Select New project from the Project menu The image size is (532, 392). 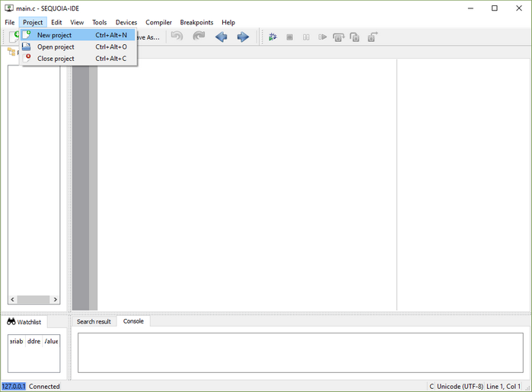pos(78,35)
